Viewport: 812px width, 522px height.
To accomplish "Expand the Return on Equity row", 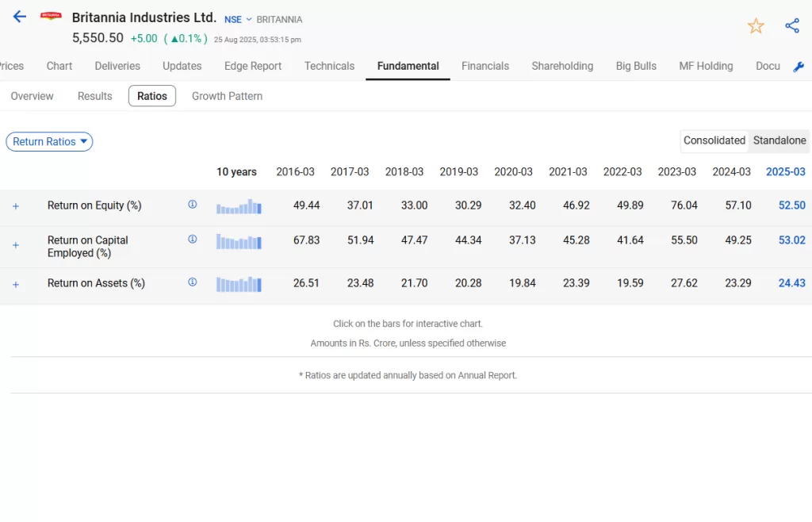I will point(16,206).
